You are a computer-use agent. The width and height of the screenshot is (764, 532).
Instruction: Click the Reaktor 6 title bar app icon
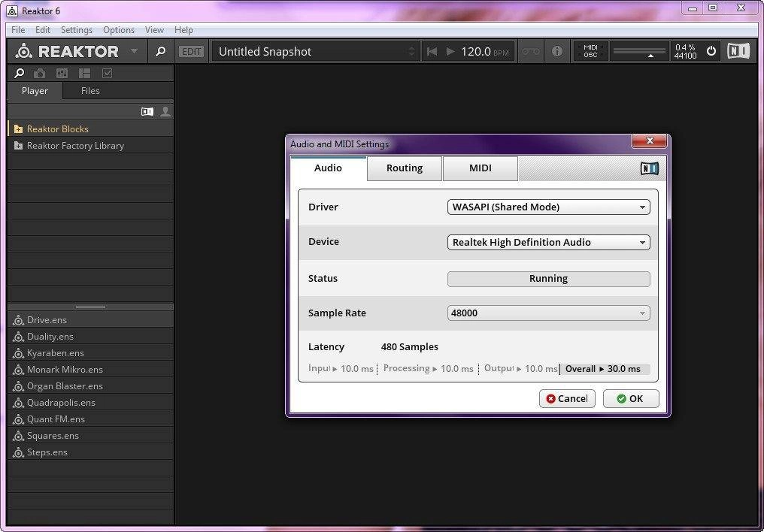(12, 11)
